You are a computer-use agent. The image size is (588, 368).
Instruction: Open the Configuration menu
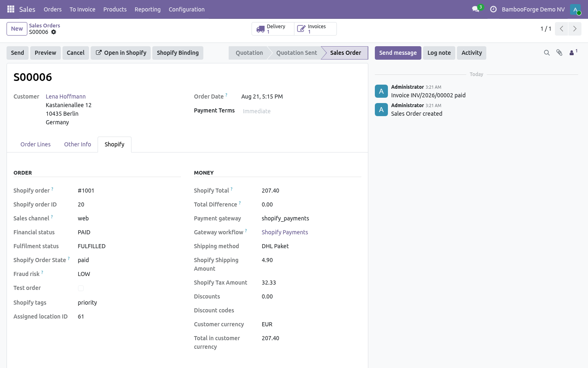click(187, 9)
